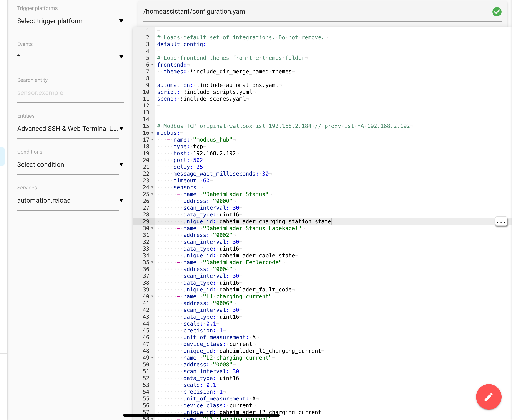This screenshot has height=420, width=512.
Task: Click the configuration.yaml file path header
Action: click(x=195, y=11)
